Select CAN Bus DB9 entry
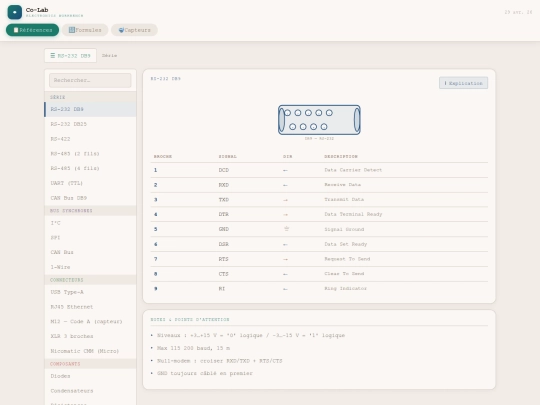 pyautogui.click(x=90, y=198)
